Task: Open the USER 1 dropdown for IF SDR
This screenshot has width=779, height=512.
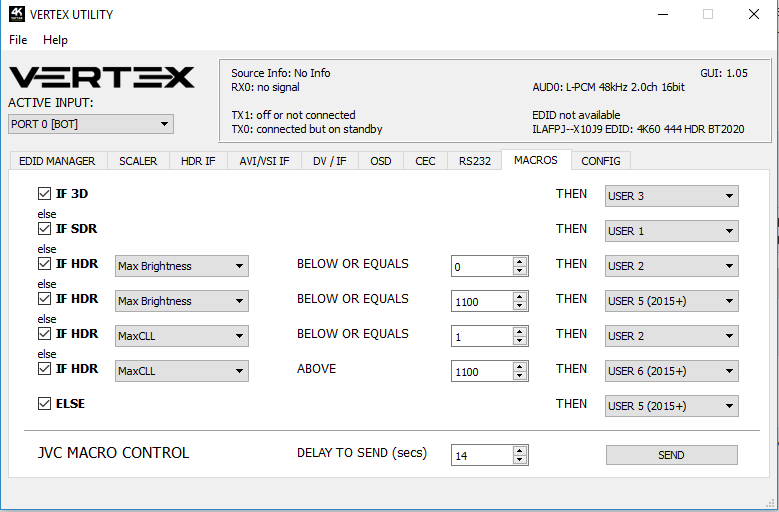Action: pos(672,231)
